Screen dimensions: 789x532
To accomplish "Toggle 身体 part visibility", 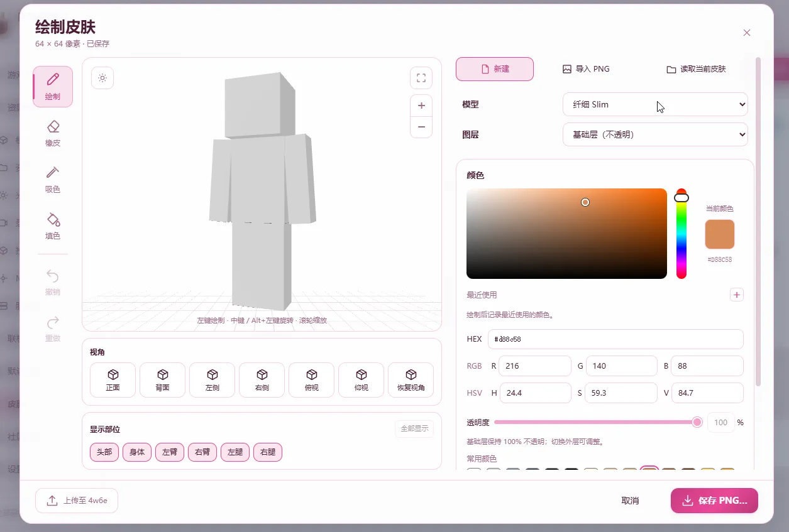I will click(137, 452).
